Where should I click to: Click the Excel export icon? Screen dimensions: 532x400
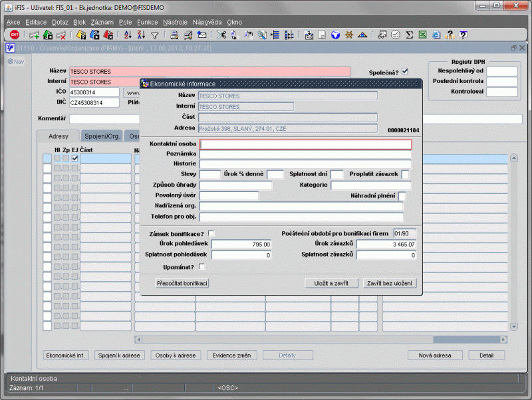coord(423,35)
